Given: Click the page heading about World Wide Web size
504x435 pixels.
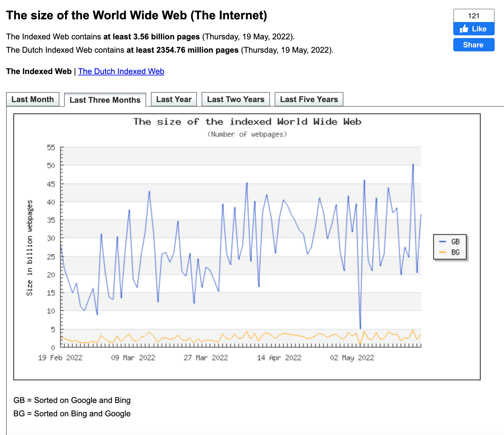Looking at the screenshot, I should (137, 15).
